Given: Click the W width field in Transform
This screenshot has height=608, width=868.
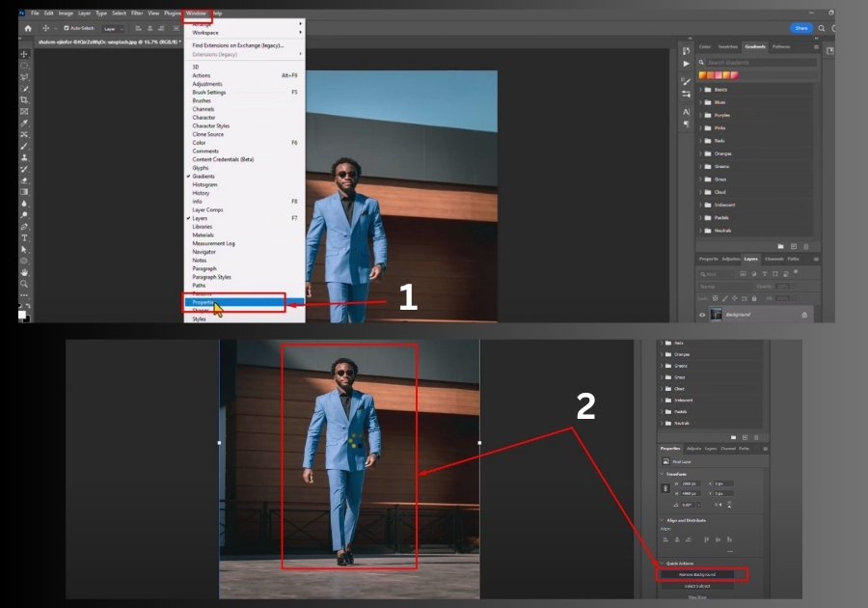Looking at the screenshot, I should pos(691,484).
